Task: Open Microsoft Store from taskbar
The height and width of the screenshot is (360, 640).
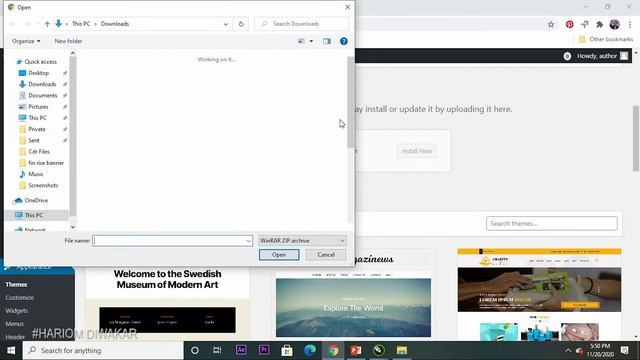Action: point(287,350)
